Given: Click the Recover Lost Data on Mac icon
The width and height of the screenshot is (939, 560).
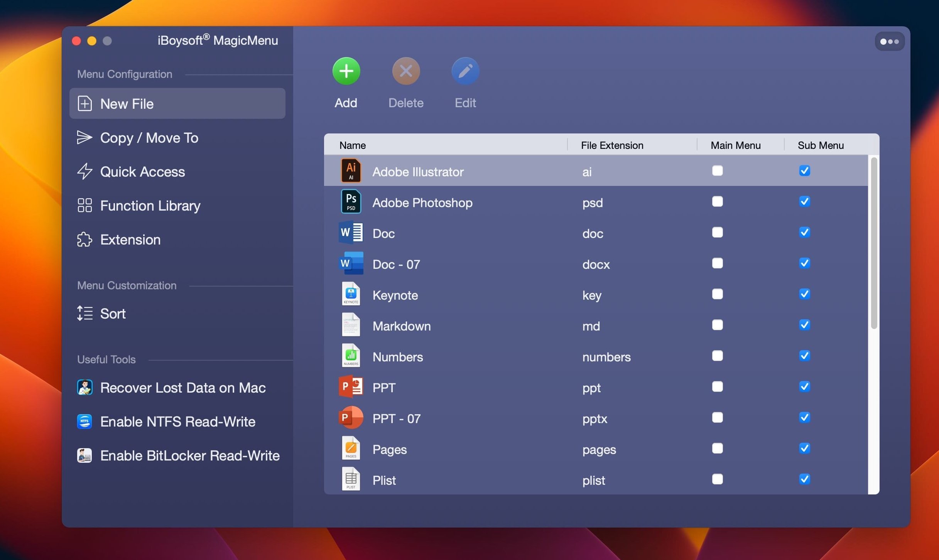Looking at the screenshot, I should point(84,387).
